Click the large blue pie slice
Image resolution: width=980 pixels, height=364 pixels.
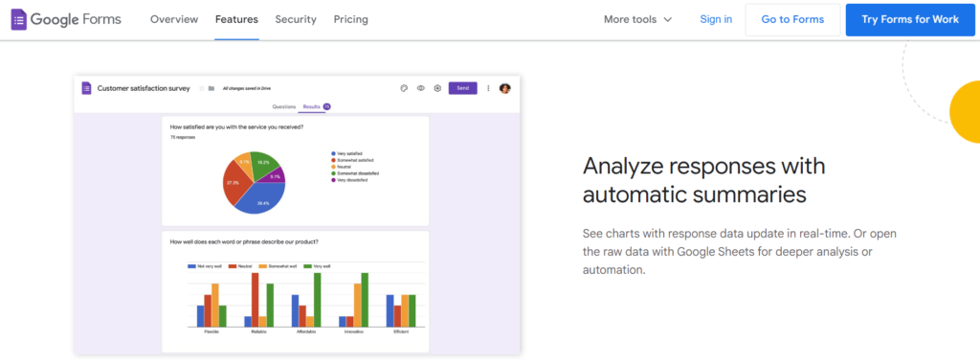click(260, 199)
